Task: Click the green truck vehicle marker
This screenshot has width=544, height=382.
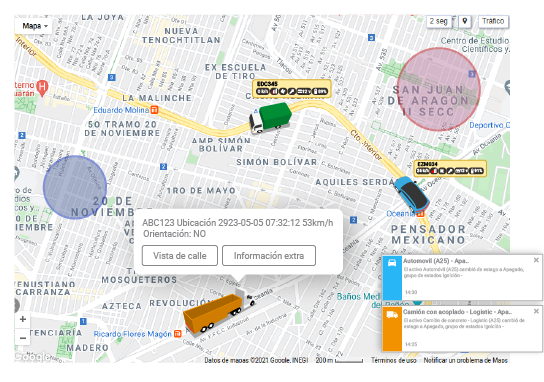Action: [270, 118]
